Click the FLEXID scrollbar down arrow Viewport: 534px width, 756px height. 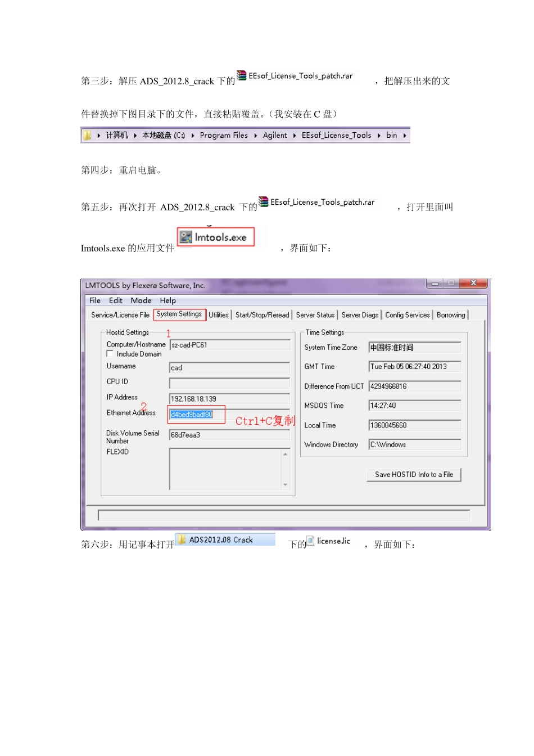coord(286,484)
